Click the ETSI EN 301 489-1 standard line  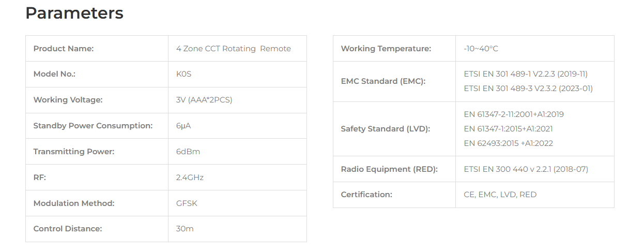526,74
